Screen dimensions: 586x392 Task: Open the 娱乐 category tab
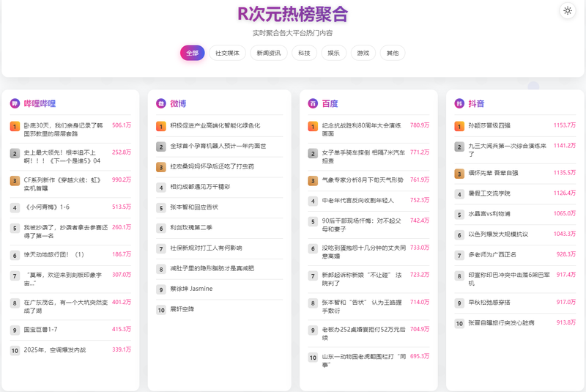coord(333,53)
